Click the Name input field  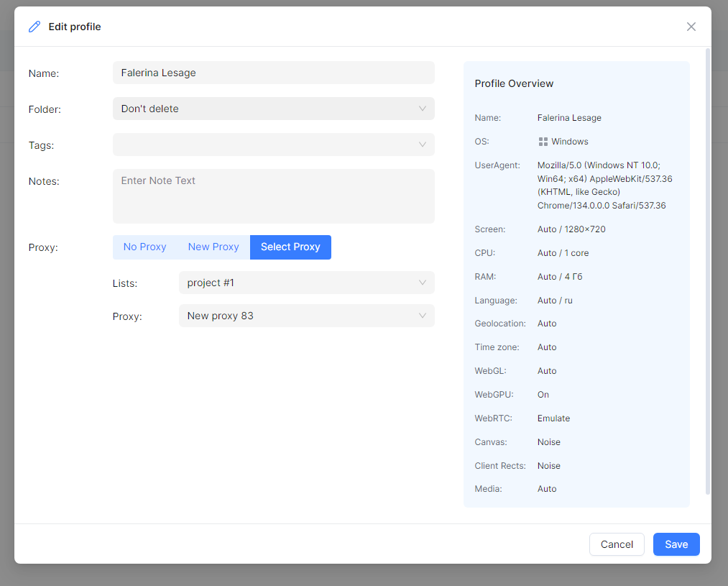(x=273, y=73)
